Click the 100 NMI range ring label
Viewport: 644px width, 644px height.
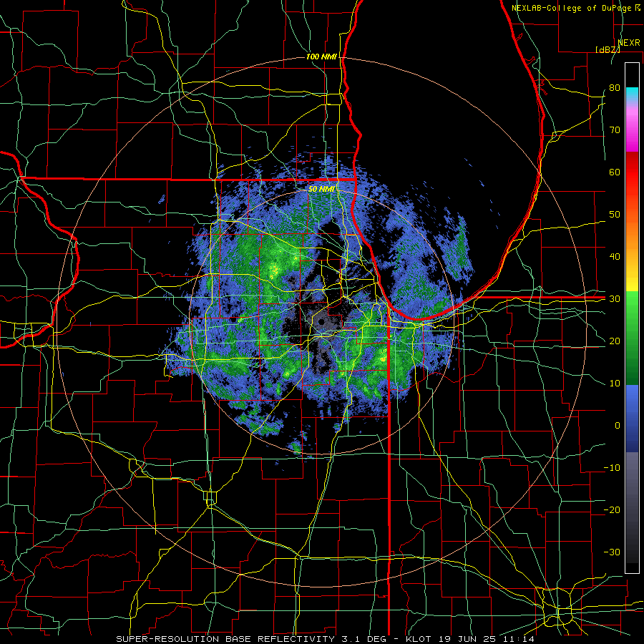[x=321, y=57]
